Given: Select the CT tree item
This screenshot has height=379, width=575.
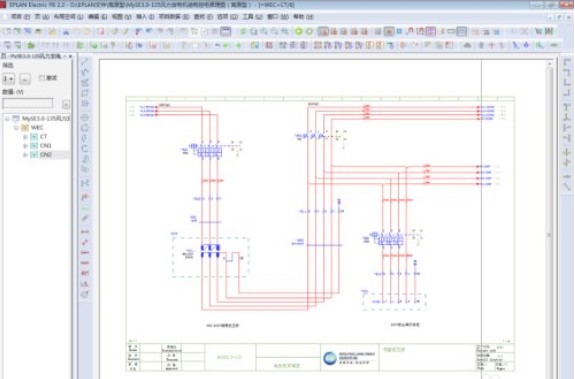Looking at the screenshot, I should point(43,137).
